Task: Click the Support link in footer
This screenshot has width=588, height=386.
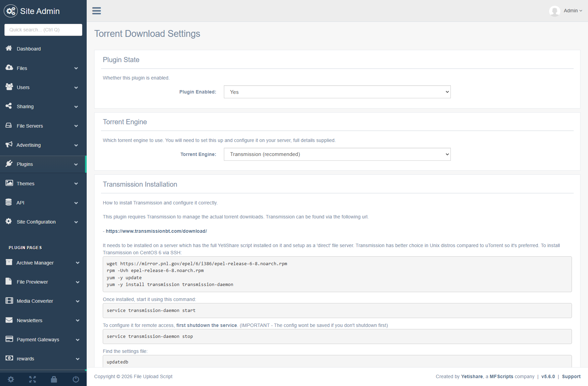Action: click(x=571, y=376)
